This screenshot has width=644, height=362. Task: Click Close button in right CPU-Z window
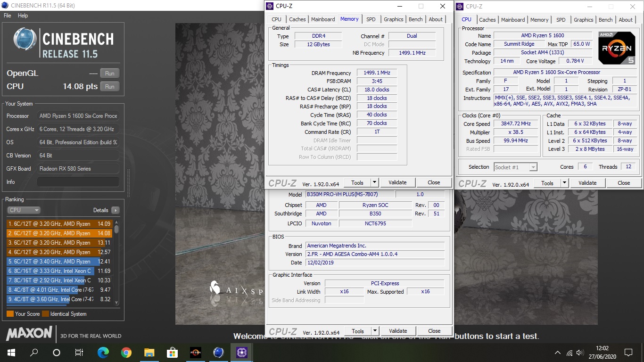pos(624,183)
